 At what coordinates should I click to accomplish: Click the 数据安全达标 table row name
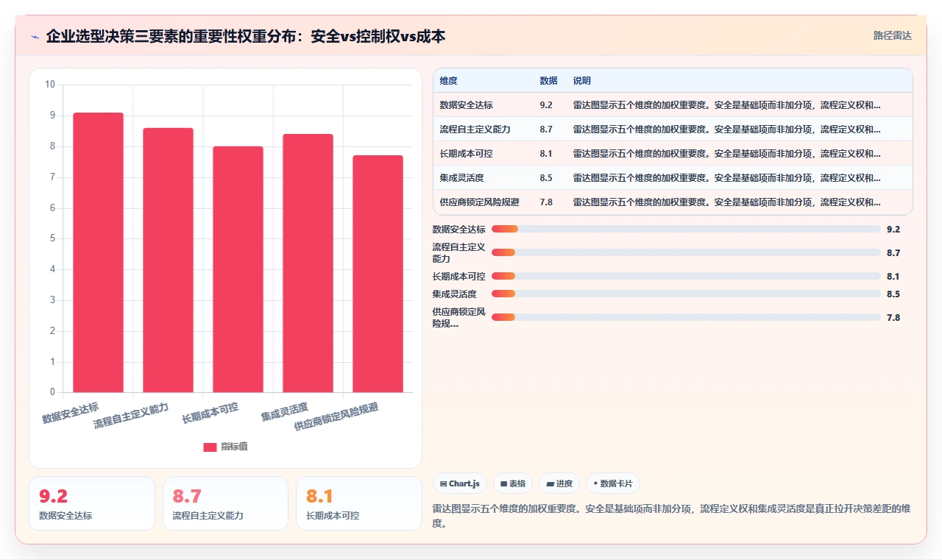(467, 105)
